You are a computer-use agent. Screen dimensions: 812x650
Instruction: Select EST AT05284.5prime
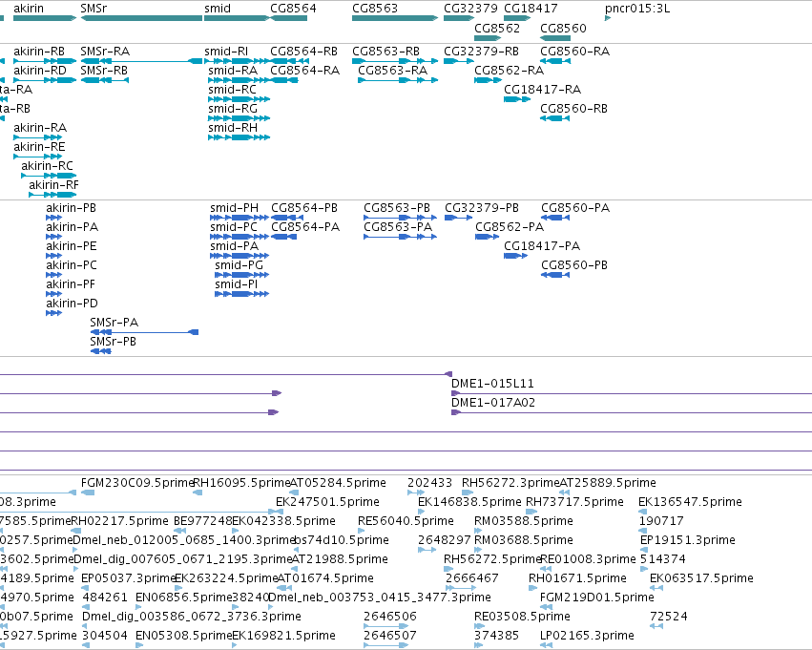click(338, 483)
